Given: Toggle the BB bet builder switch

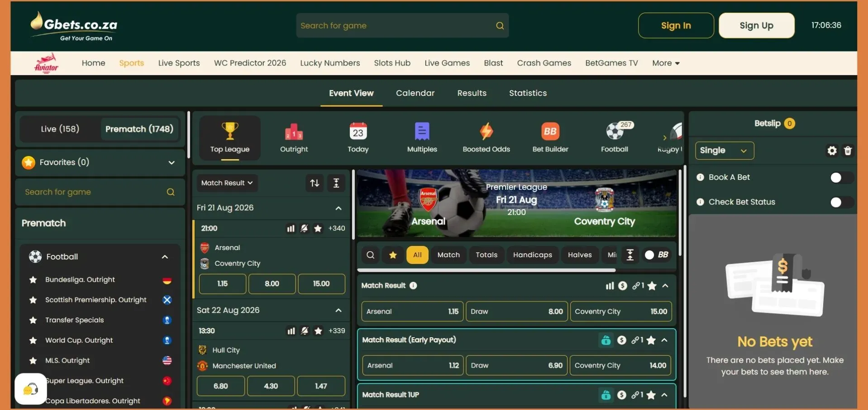Looking at the screenshot, I should pos(657,255).
